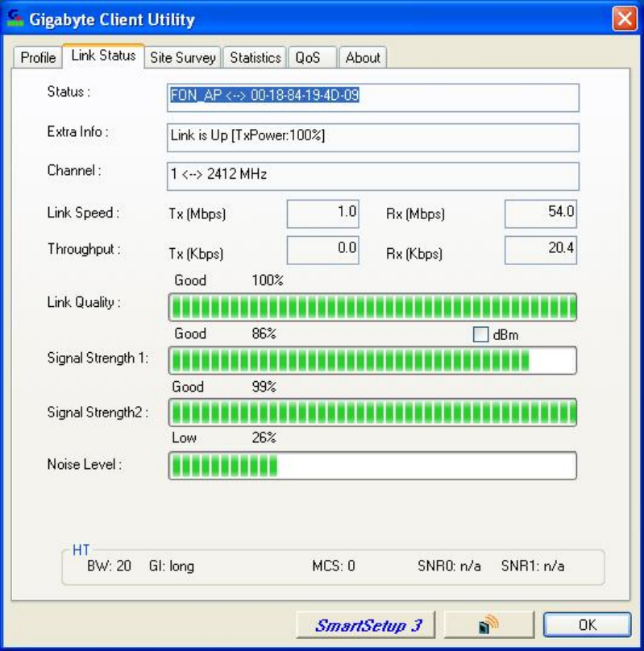
Task: Click the Channel field showing 2412 MHz
Action: coord(373,176)
